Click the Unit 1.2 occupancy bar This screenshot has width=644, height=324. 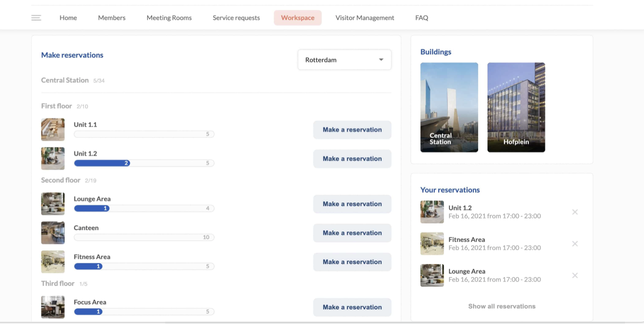[144, 163]
